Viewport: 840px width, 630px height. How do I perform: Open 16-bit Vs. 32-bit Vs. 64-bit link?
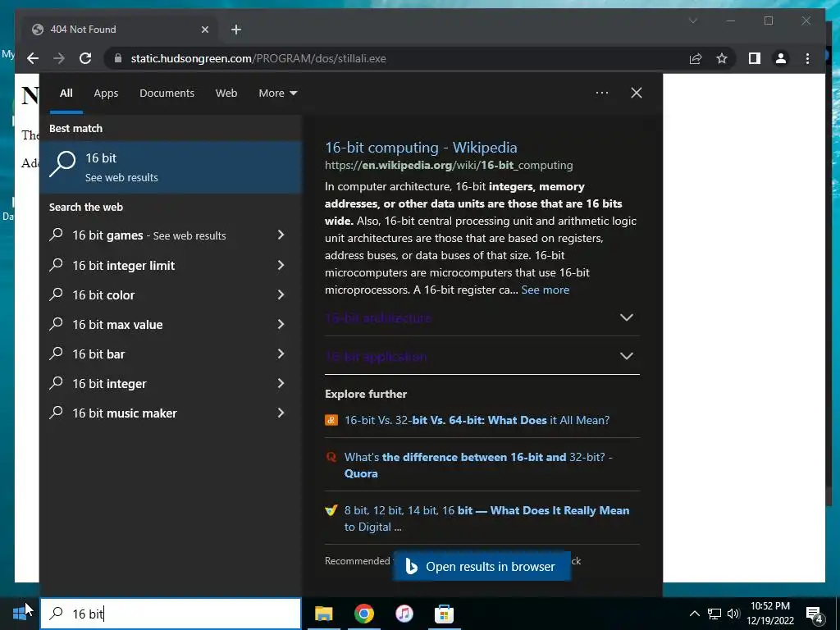[x=477, y=420]
